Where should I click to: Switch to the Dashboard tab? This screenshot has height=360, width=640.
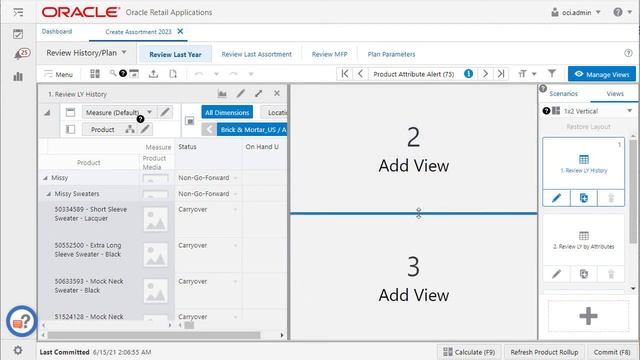(57, 31)
